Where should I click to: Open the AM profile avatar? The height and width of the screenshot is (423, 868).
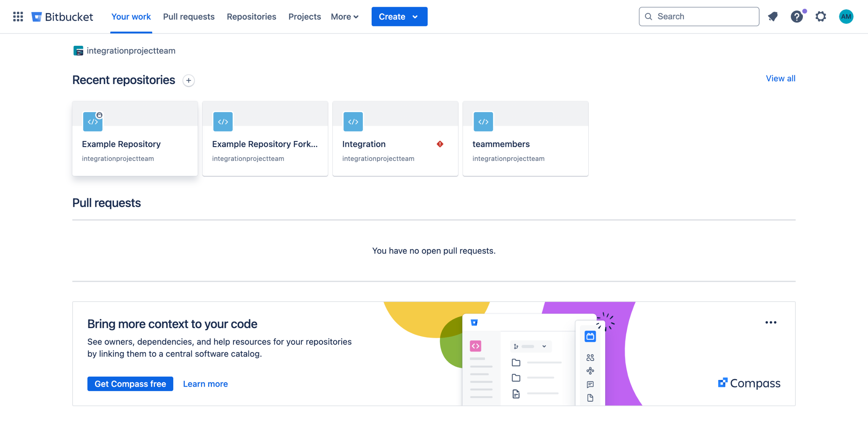(x=846, y=16)
